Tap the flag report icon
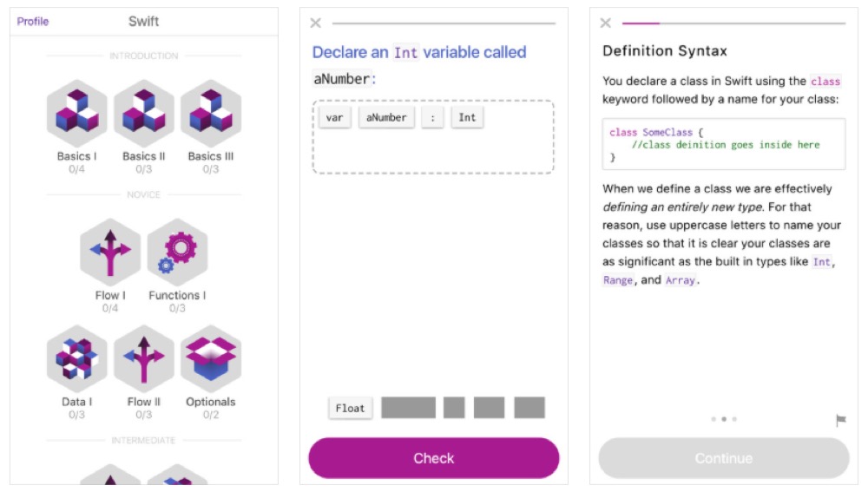 coord(840,420)
